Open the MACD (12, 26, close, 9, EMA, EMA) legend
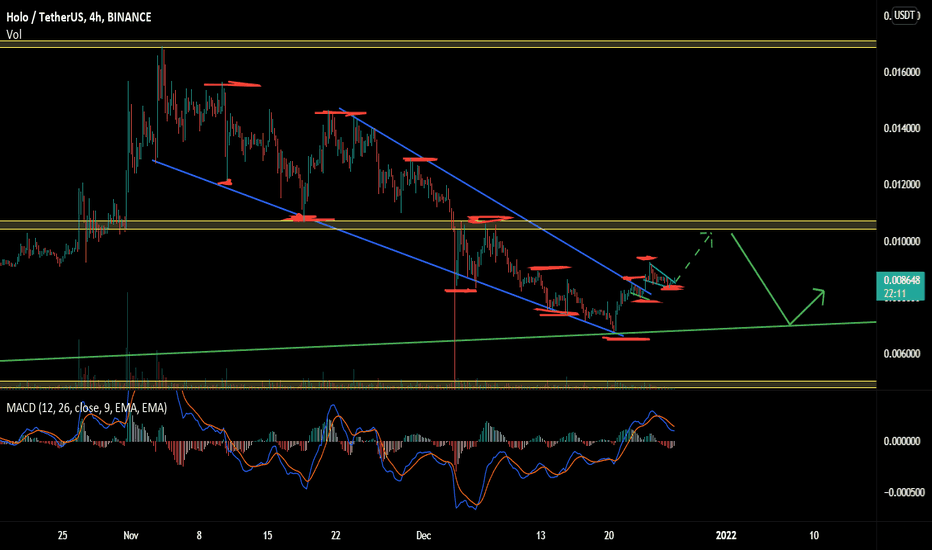Image resolution: width=932 pixels, height=550 pixels. 86,408
